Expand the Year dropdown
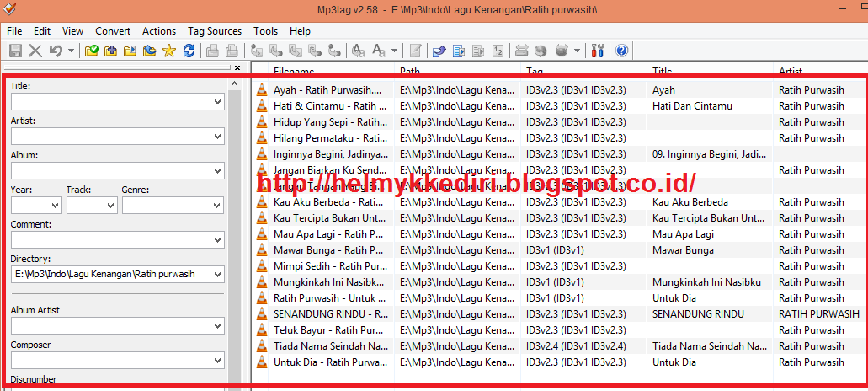The image size is (868, 391). click(56, 206)
